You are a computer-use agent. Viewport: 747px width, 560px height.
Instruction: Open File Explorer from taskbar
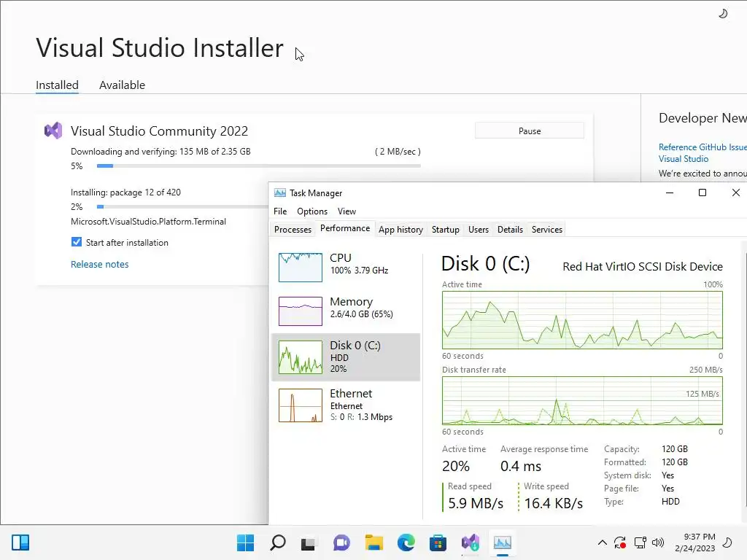(x=374, y=542)
